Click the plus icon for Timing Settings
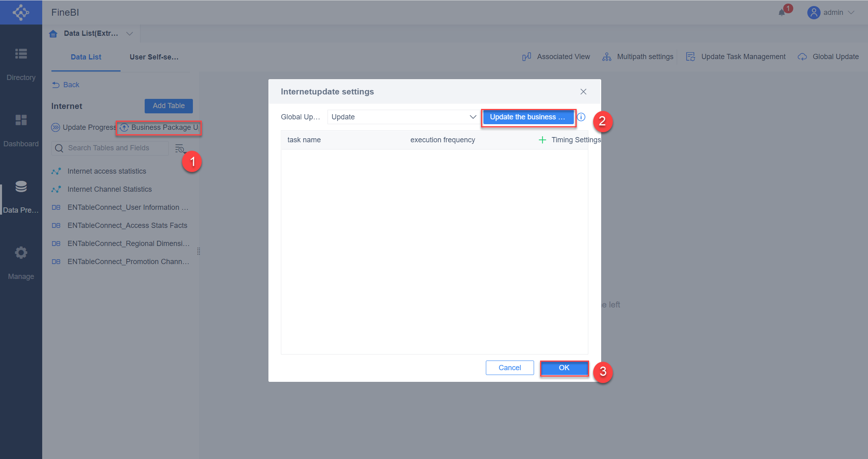868x459 pixels. click(542, 140)
